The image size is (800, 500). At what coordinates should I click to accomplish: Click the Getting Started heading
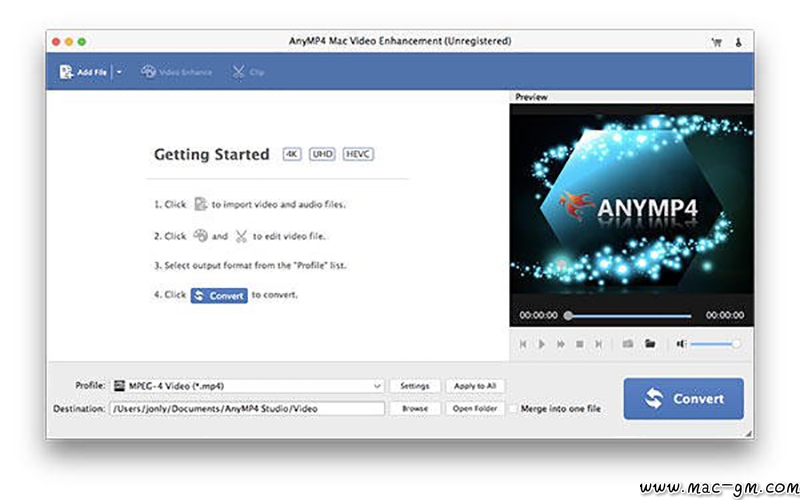point(212,155)
